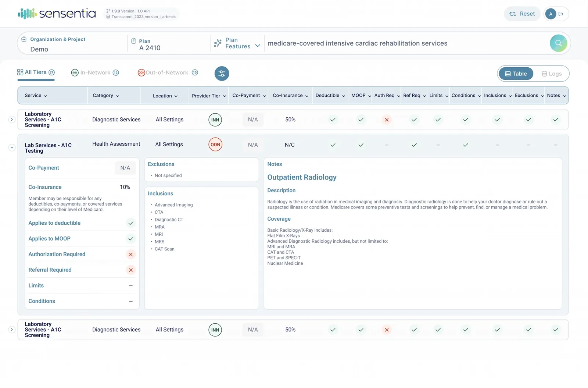Click the 10% Co-Insurance value
Screen dimensions: 588x388
coord(125,187)
